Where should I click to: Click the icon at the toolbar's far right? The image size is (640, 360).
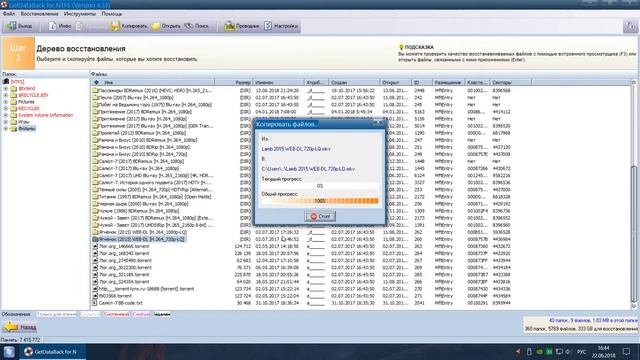(630, 27)
